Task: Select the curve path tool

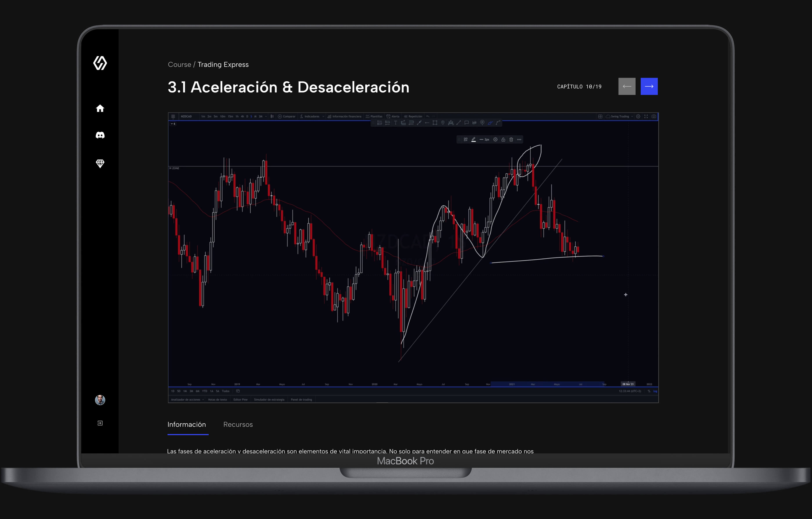Action: point(498,123)
